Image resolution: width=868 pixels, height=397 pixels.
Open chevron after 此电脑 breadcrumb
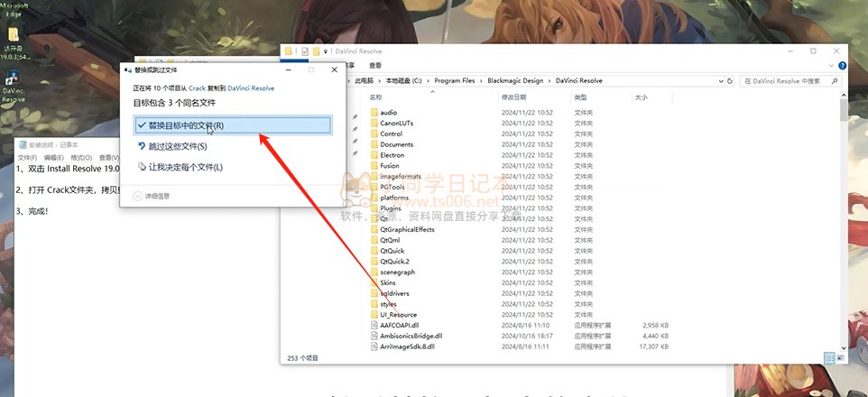379,81
